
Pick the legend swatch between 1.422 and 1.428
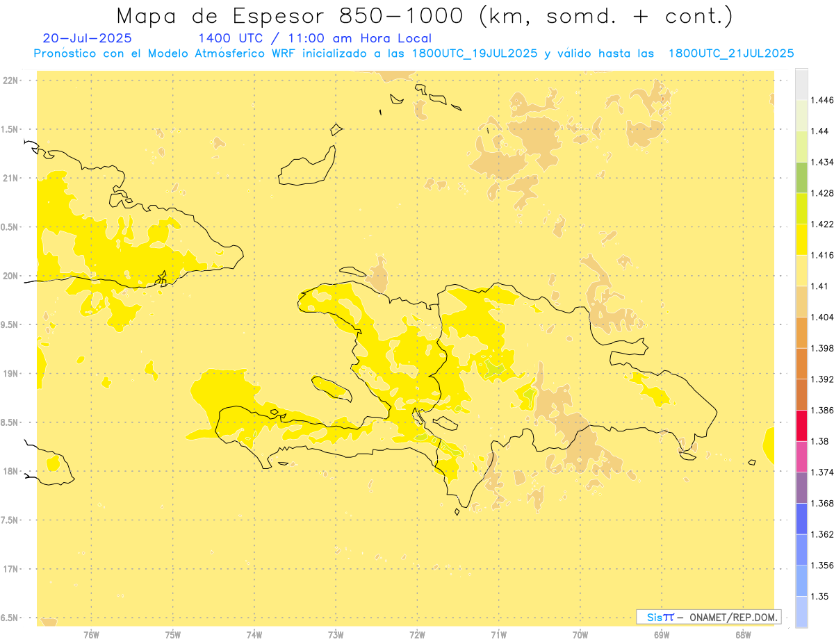(801, 208)
